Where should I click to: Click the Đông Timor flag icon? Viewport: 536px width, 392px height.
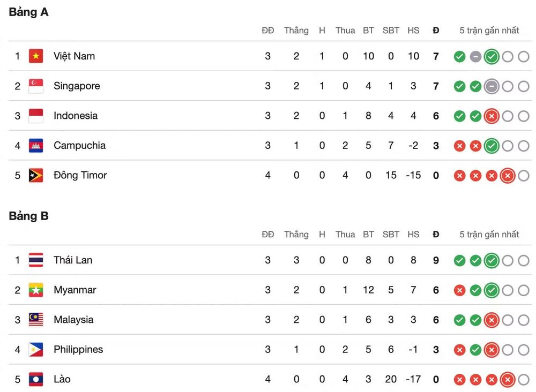coord(36,175)
